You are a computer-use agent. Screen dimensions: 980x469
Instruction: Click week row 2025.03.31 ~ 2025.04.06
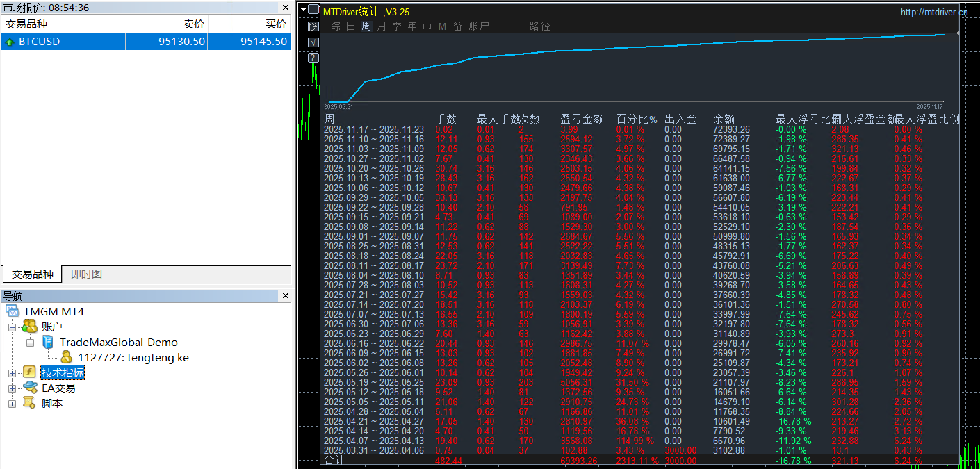click(x=374, y=450)
